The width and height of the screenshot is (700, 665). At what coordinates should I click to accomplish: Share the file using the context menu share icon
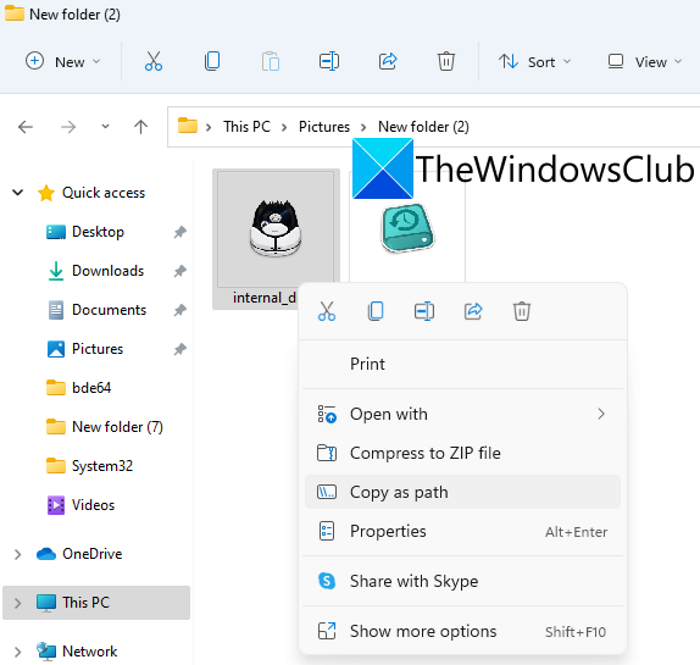[x=473, y=311]
